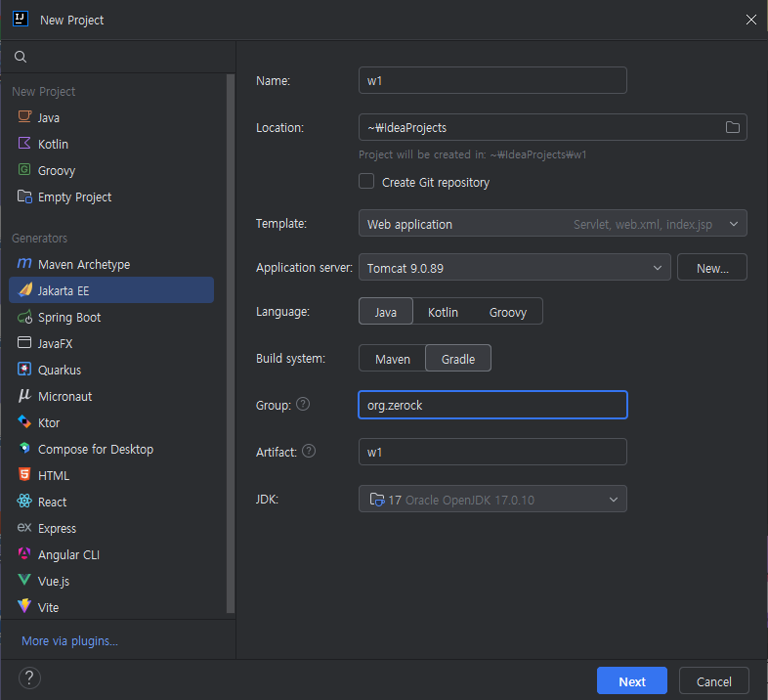The height and width of the screenshot is (700, 768).
Task: Choose the JavaFX generator label
Action: coord(55,343)
